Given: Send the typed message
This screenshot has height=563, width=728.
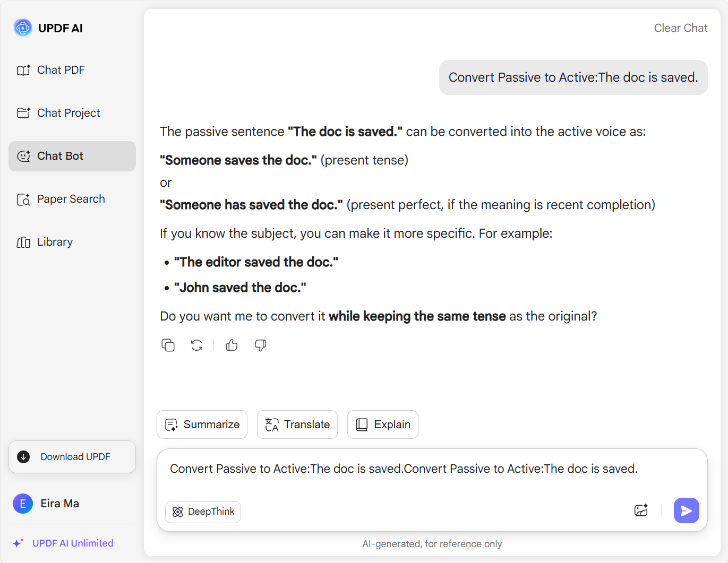Looking at the screenshot, I should click(686, 510).
